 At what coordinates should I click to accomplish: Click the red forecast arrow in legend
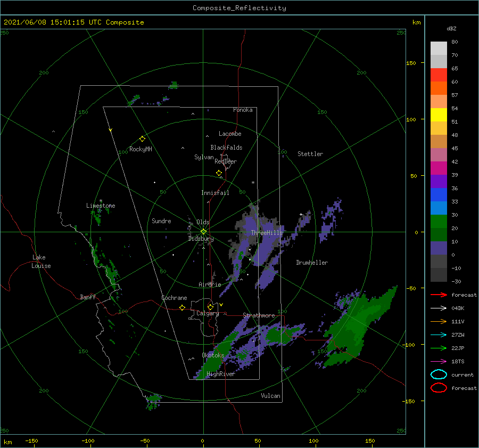(439, 295)
